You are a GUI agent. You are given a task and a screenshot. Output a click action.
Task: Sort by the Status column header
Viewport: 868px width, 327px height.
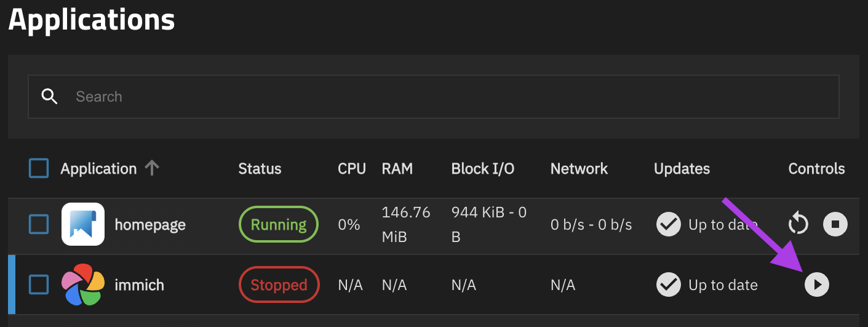coord(260,169)
